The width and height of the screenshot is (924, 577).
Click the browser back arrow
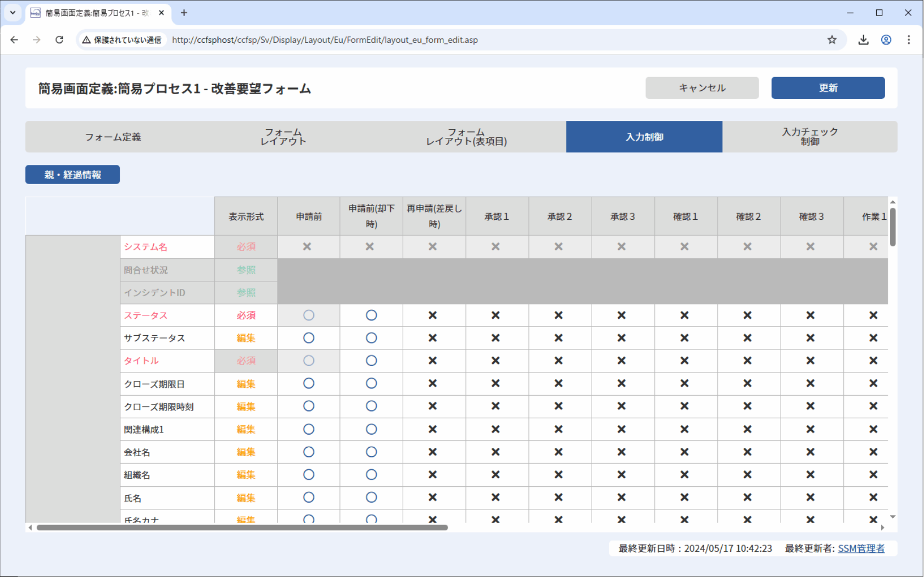[14, 40]
